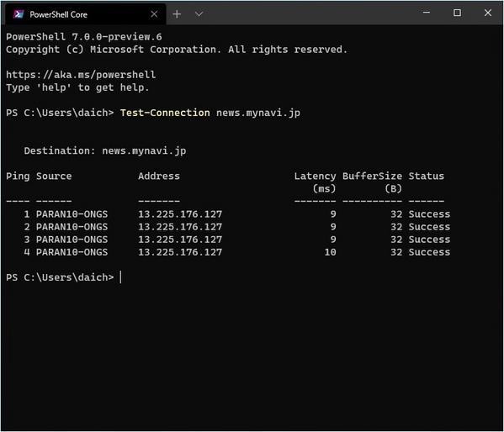Maximize the terminal window
This screenshot has width=504, height=432.
(x=457, y=13)
